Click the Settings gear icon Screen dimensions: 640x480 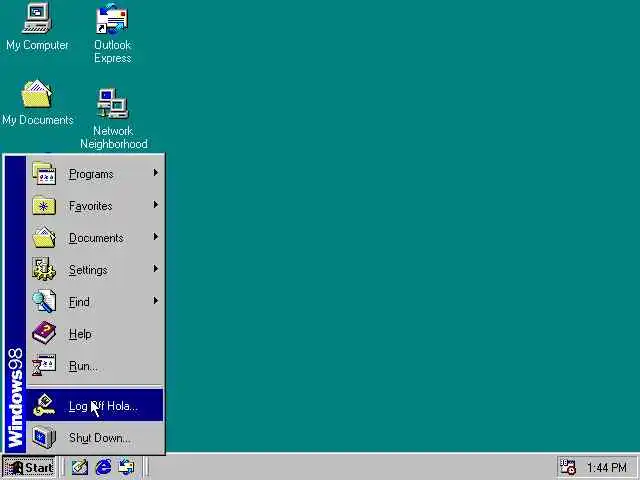44,269
